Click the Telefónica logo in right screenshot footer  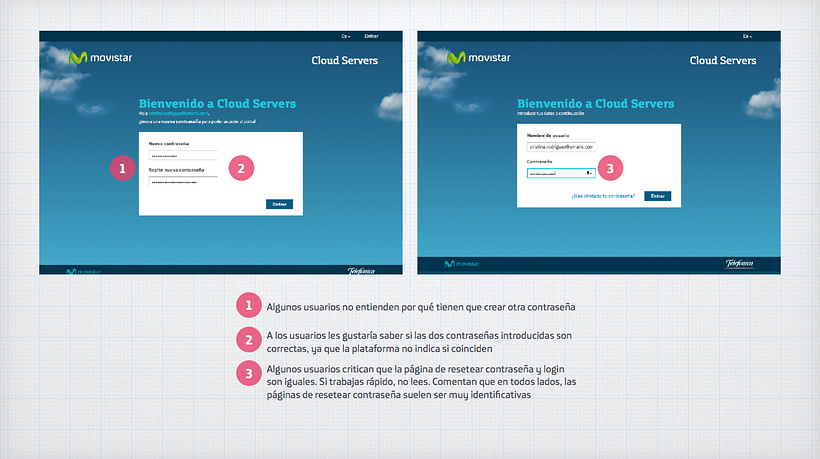pyautogui.click(x=739, y=263)
